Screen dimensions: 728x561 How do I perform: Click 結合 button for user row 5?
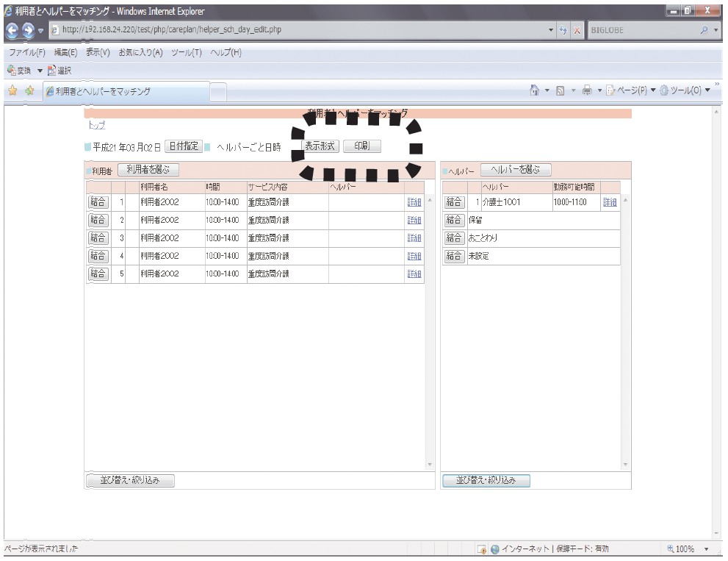click(x=98, y=274)
